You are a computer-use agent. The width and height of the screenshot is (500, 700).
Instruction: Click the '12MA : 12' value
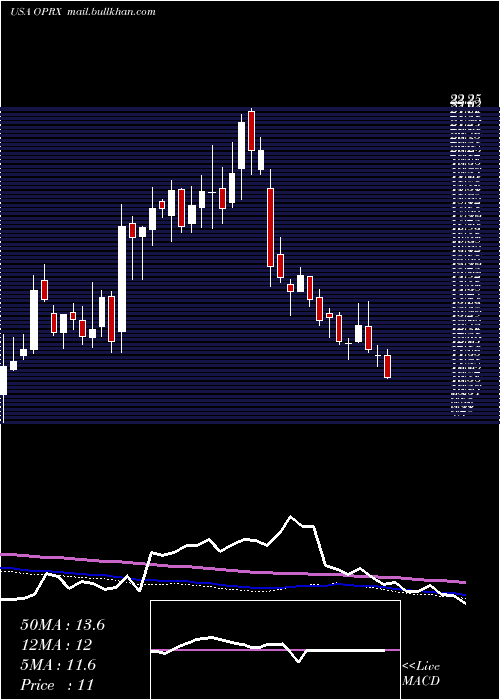(56, 645)
